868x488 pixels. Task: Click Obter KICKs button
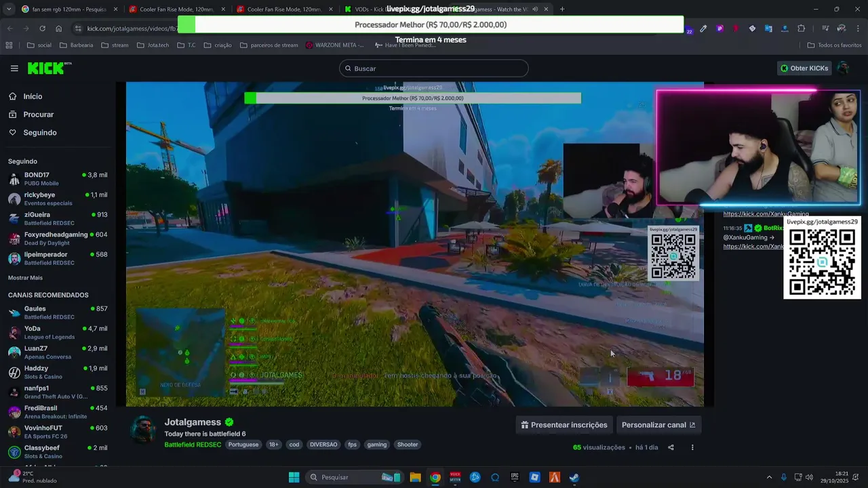pyautogui.click(x=804, y=68)
